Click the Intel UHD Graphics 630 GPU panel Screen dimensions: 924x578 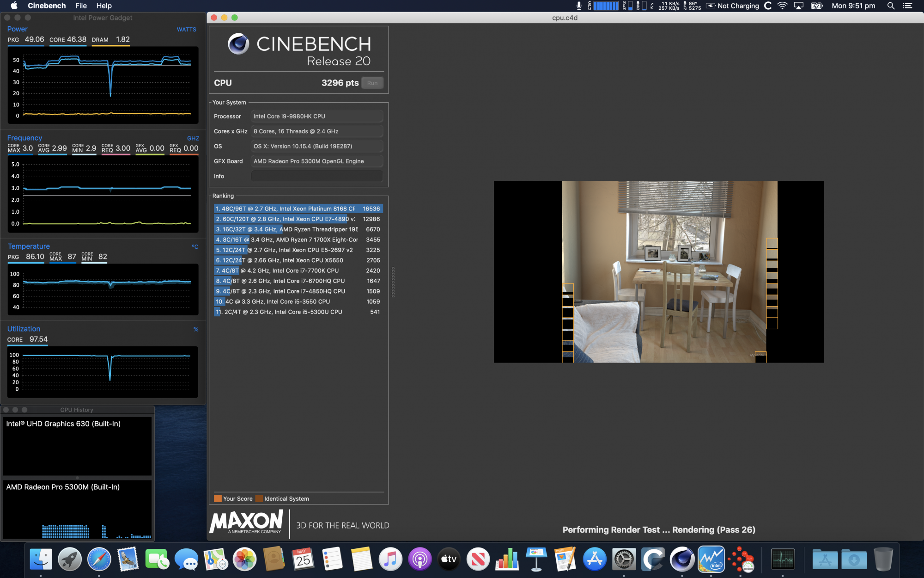pos(75,446)
